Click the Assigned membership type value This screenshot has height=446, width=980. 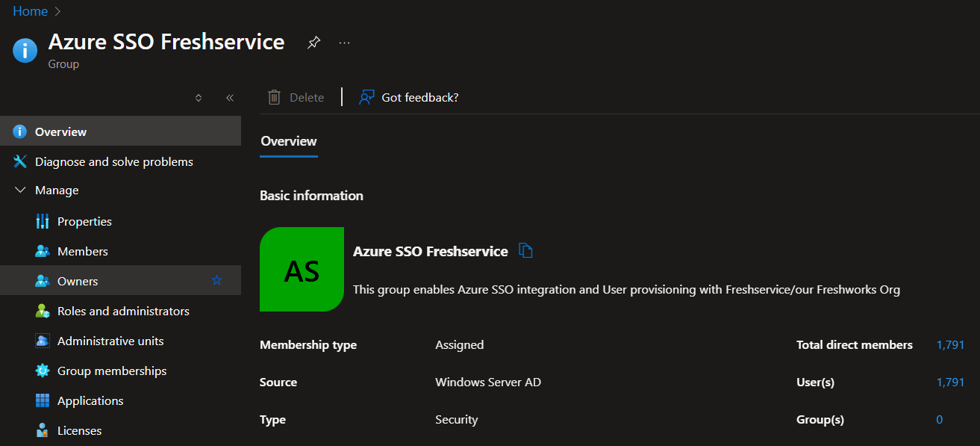(460, 344)
